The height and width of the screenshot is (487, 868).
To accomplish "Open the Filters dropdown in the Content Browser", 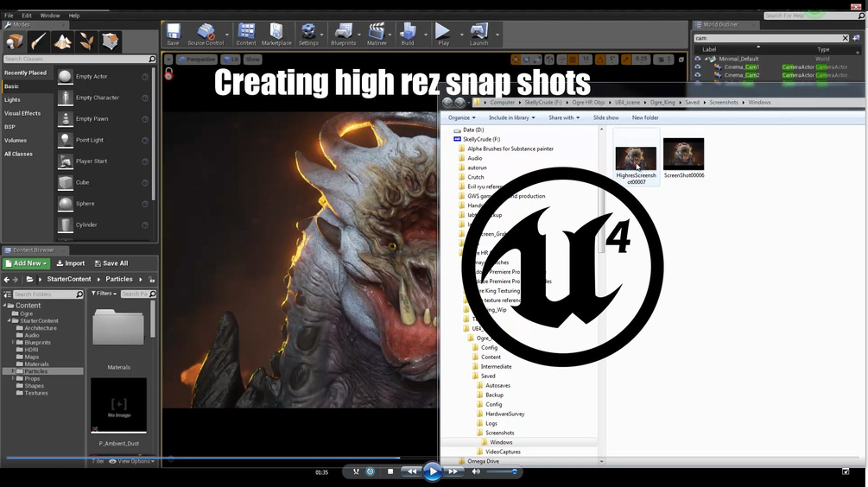I will pyautogui.click(x=104, y=294).
